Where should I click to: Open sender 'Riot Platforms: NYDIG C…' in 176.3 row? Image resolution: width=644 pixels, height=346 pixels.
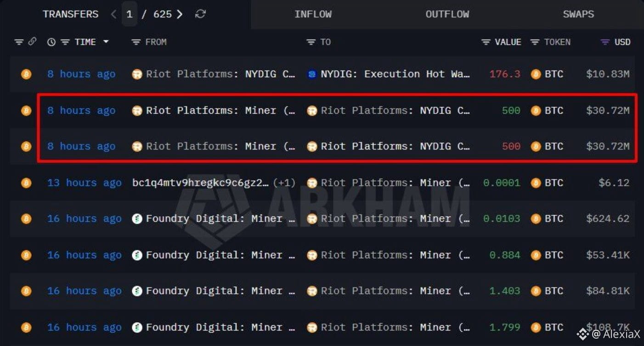pos(220,74)
